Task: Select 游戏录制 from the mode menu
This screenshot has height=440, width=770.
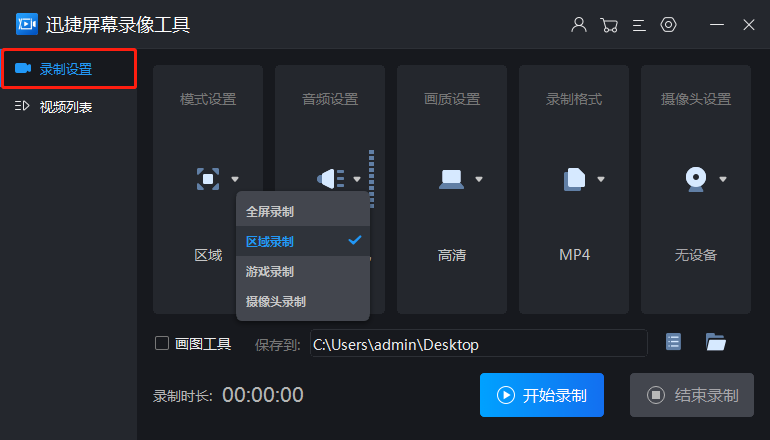Action: click(303, 271)
